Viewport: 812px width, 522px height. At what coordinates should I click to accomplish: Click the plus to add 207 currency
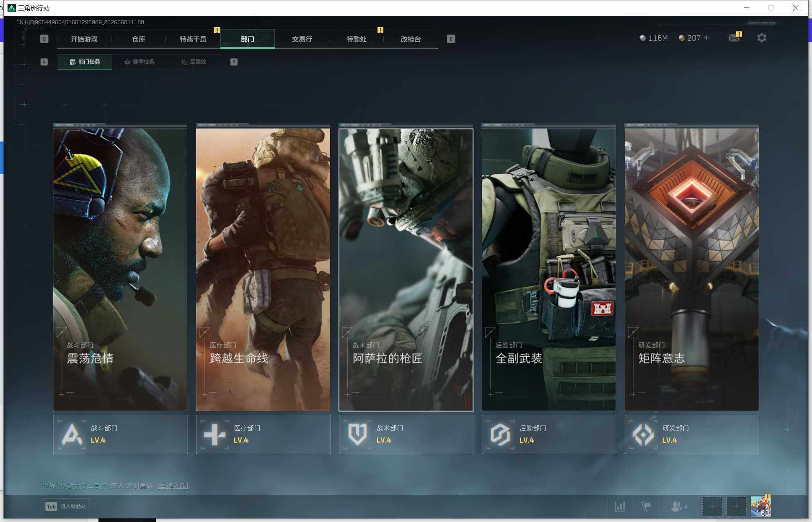pos(707,38)
